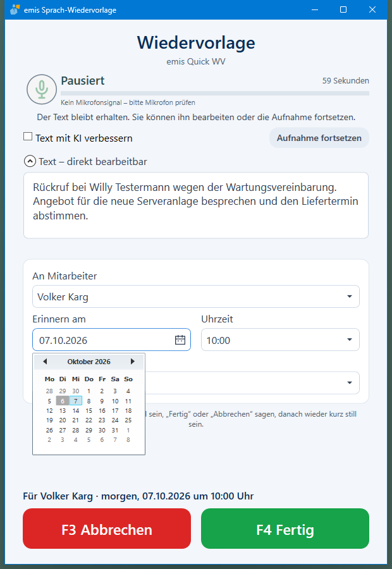392x569 pixels.
Task: Select October 22 in the calendar
Action: click(89, 420)
